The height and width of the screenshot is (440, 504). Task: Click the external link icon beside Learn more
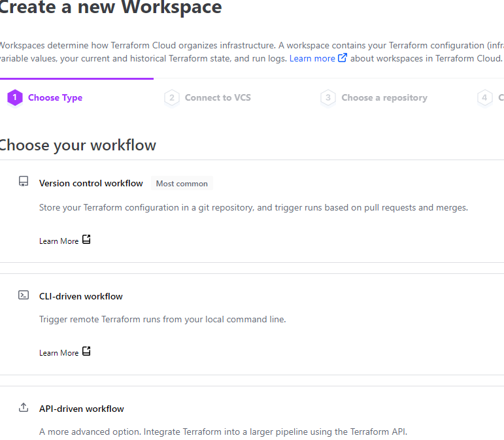click(x=342, y=58)
